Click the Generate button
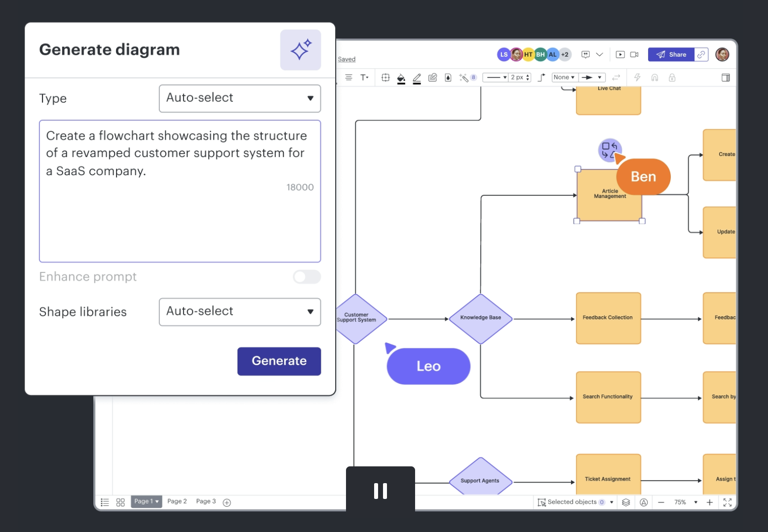Image resolution: width=768 pixels, height=532 pixels. [x=279, y=361]
